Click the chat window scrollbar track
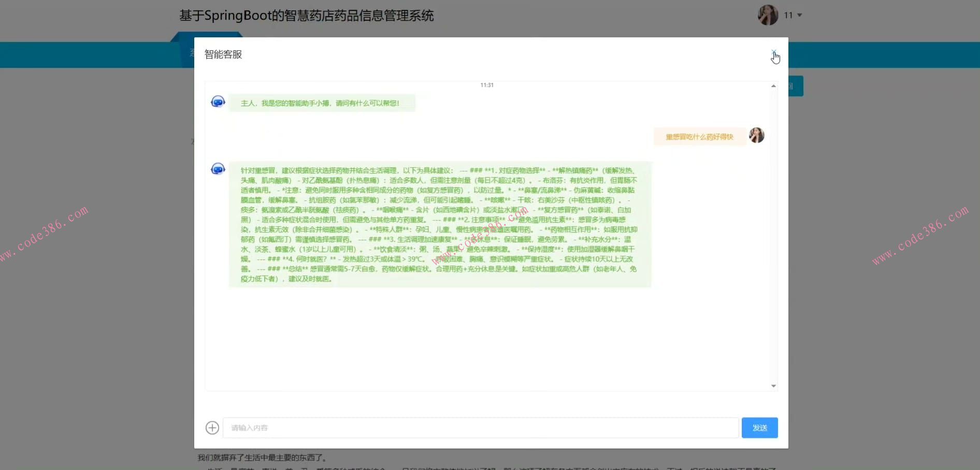This screenshot has height=470, width=980. point(774,233)
